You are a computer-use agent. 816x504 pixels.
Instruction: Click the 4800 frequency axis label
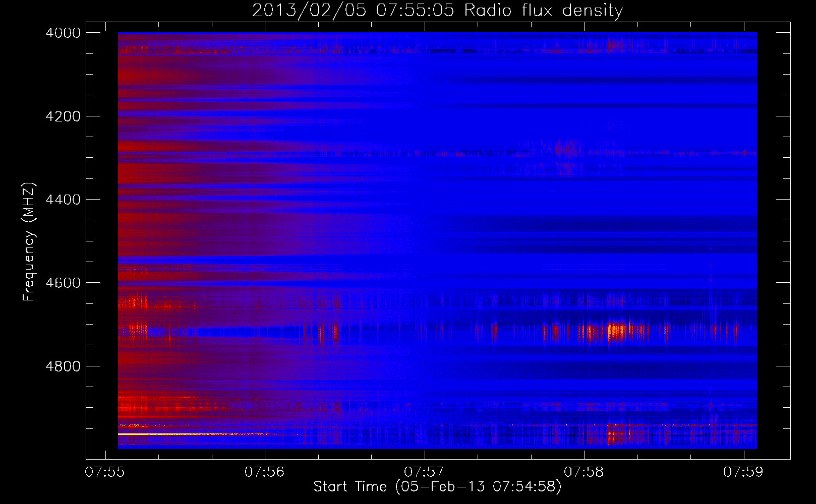(63, 366)
